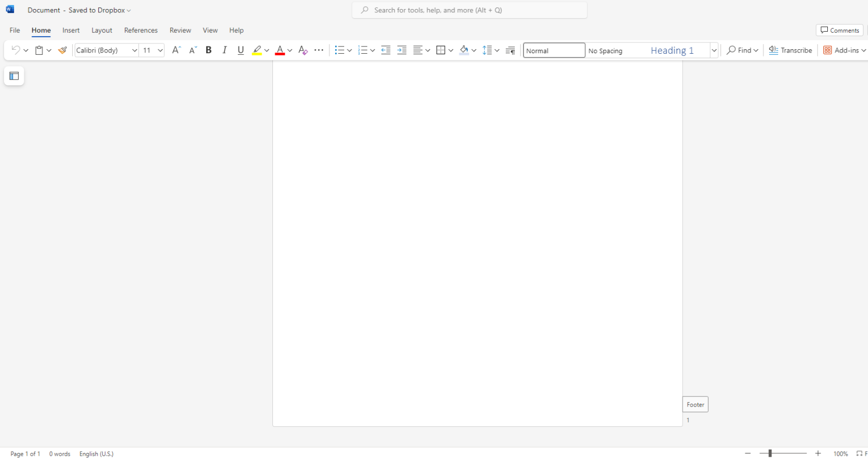Increase paragraph indent

point(402,50)
